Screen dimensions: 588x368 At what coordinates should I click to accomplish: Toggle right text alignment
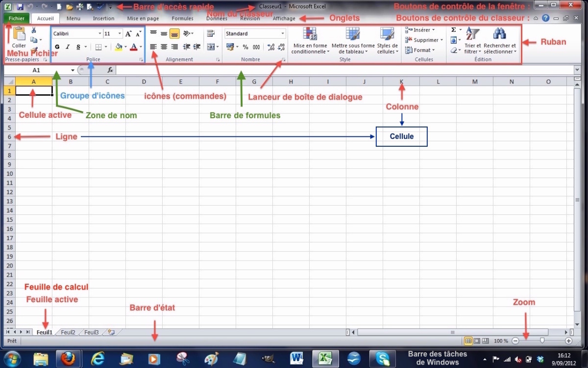point(174,47)
